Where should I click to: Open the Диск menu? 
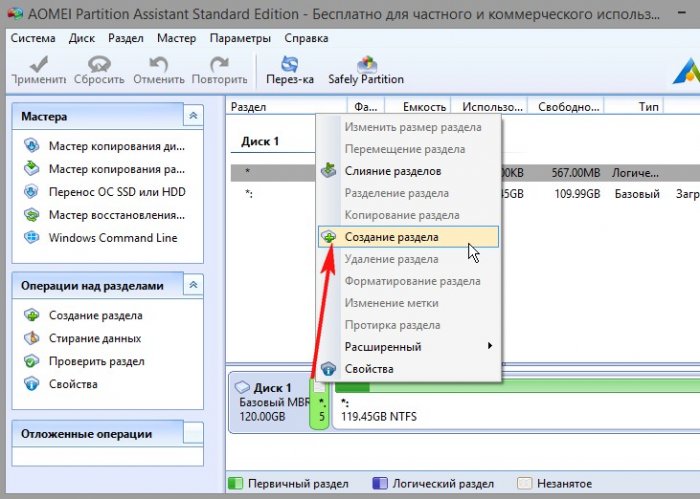click(x=82, y=38)
